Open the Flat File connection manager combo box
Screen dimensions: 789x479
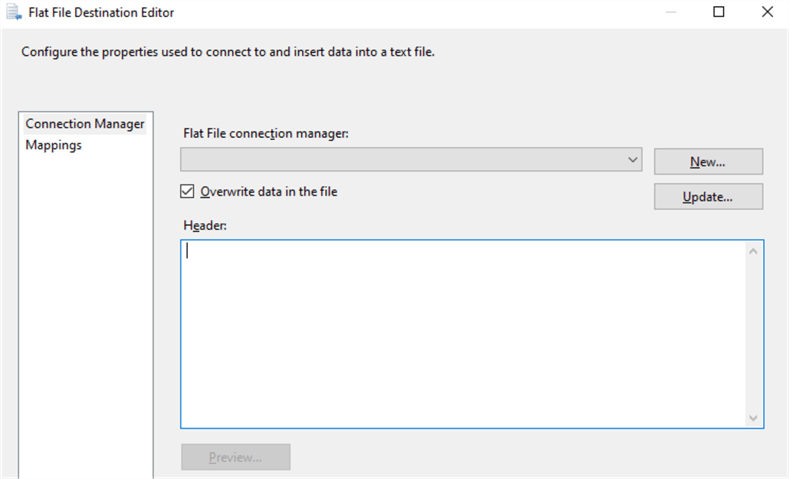pyautogui.click(x=410, y=159)
